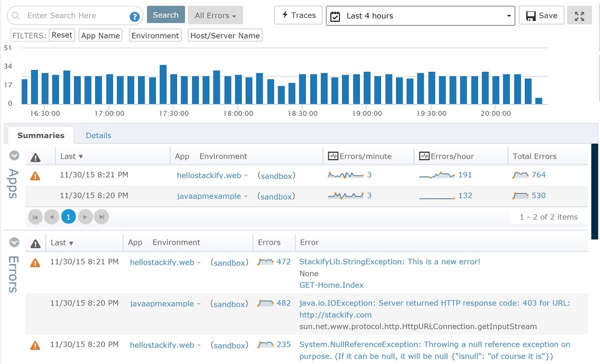Open javaapmexample dropdown in Apps table
Image resolution: width=600 pixels, height=364 pixels.
tap(245, 197)
